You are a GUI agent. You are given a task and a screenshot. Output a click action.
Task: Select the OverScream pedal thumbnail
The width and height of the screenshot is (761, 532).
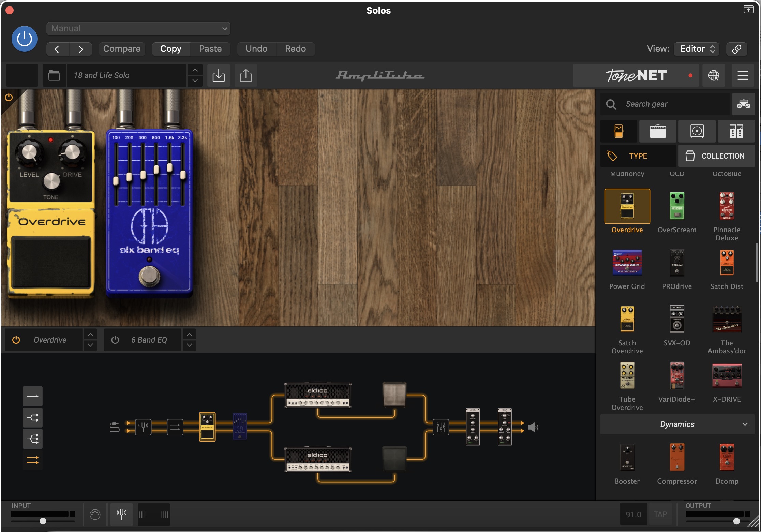coord(677,206)
